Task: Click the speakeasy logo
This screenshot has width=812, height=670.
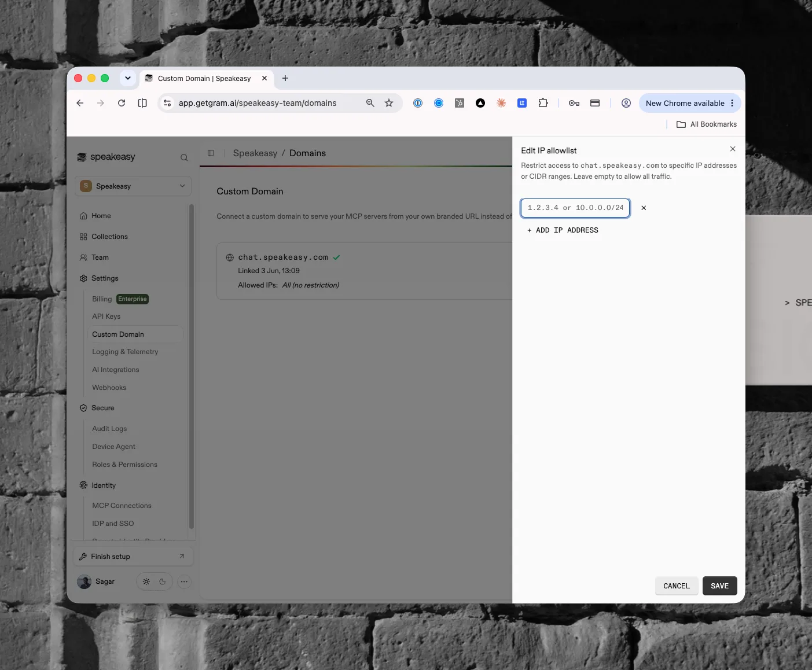Action: (x=106, y=157)
